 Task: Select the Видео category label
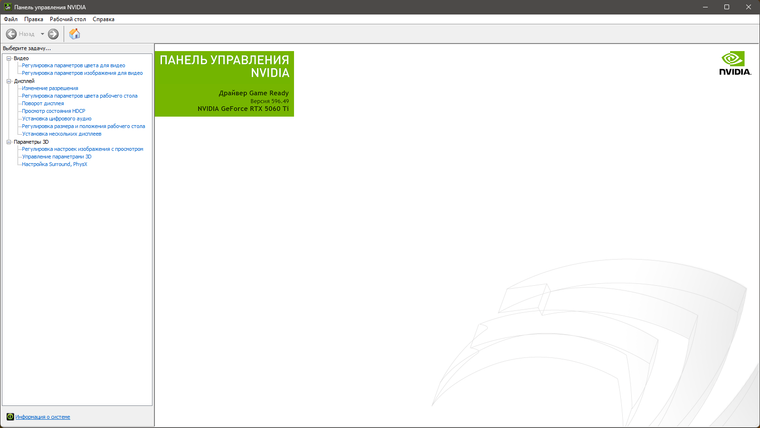click(21, 58)
